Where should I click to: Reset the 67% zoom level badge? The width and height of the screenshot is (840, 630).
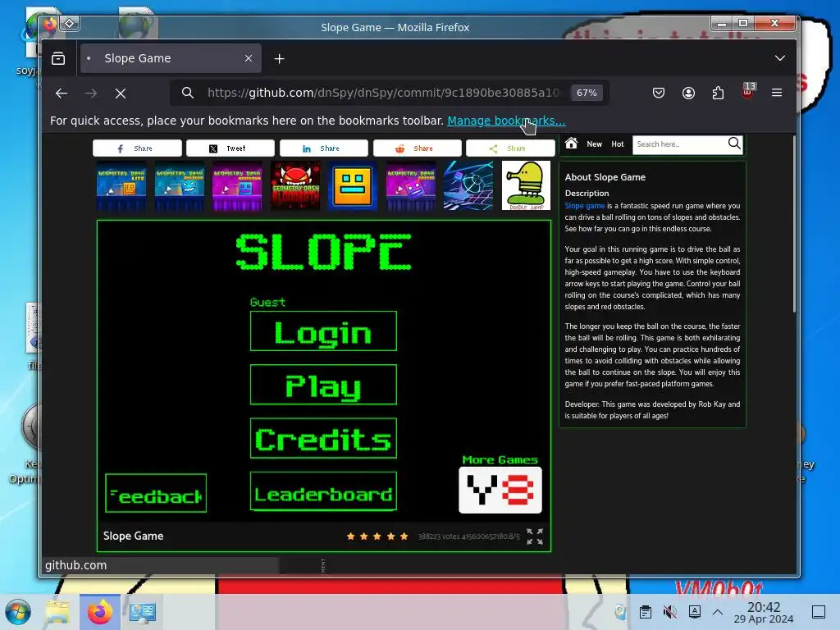pyautogui.click(x=587, y=93)
